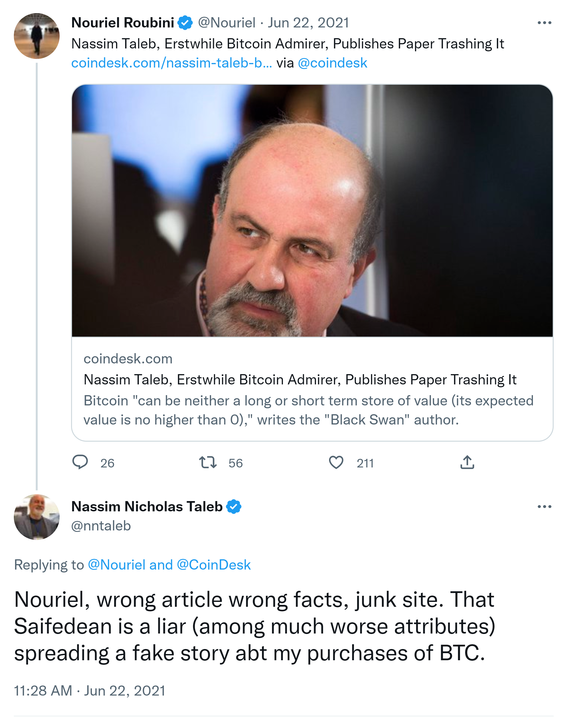This screenshot has height=728, width=562.
Task: Open Nassim Taleb's profile avatar
Action: click(x=37, y=517)
